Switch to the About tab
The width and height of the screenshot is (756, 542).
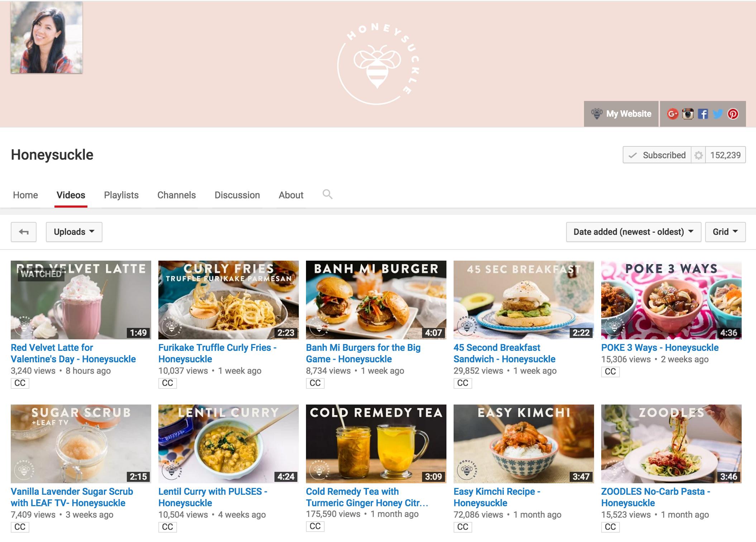[291, 195]
